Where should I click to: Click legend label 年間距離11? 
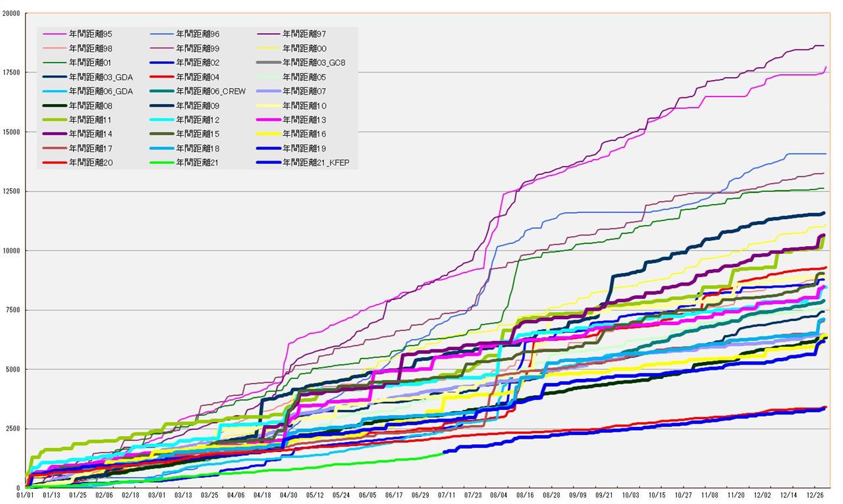[91, 120]
